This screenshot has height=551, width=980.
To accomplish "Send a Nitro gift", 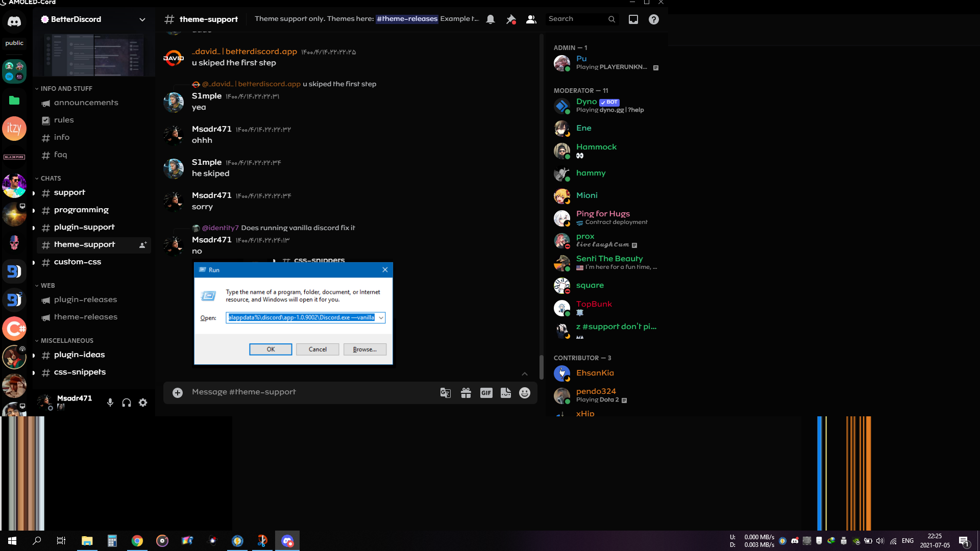I will click(466, 393).
